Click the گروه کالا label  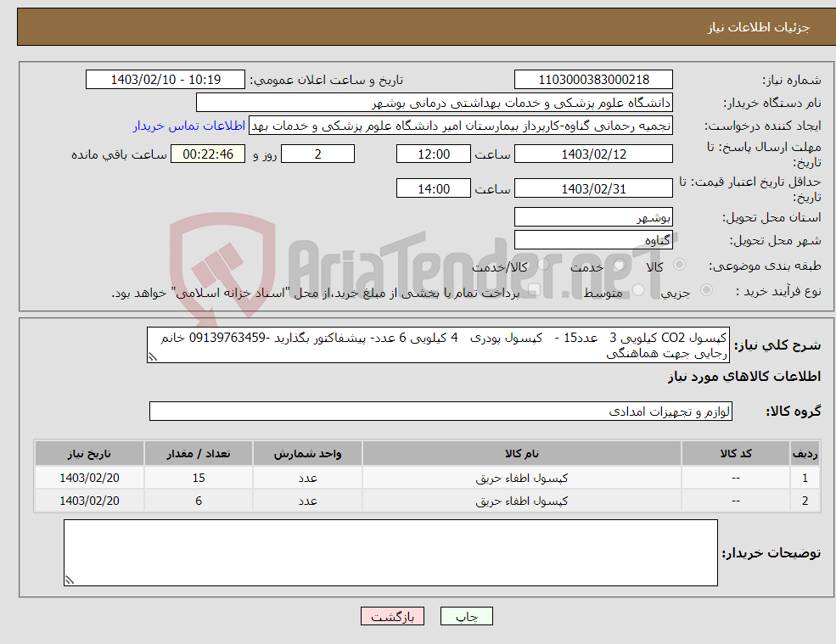794,411
